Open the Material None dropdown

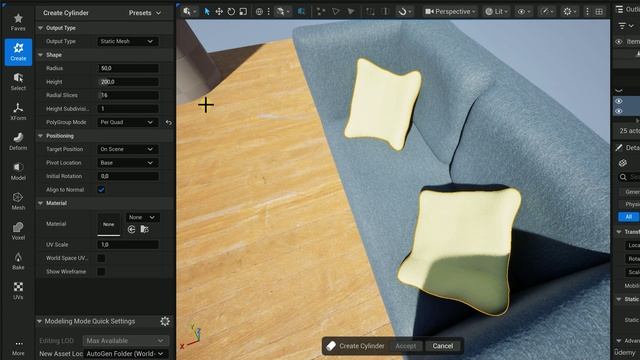point(142,218)
